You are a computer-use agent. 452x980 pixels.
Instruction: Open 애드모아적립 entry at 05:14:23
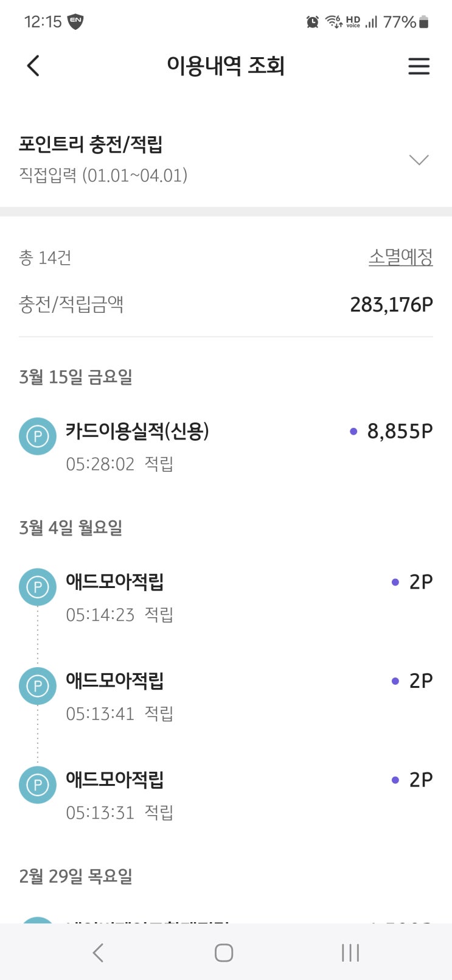tap(115, 582)
